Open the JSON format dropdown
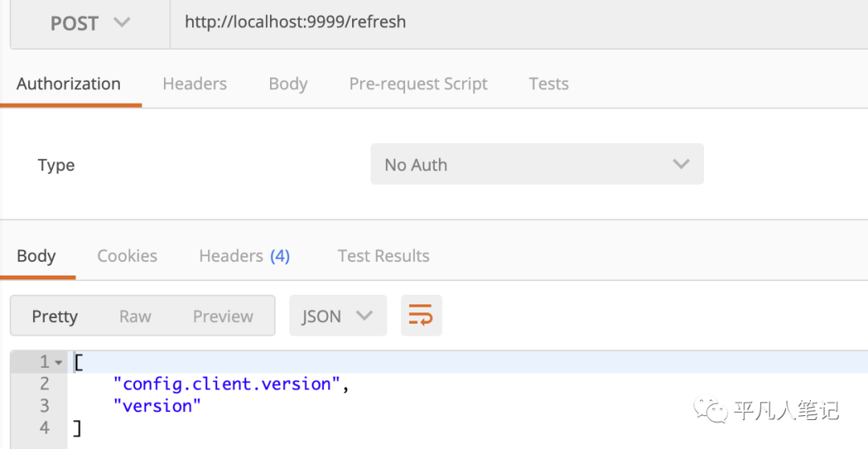 click(x=338, y=316)
